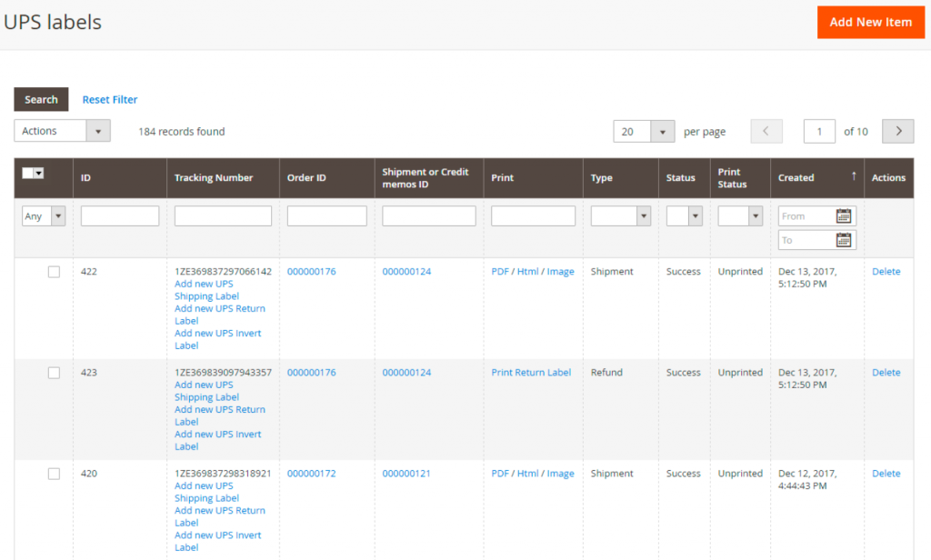The height and width of the screenshot is (560, 931).
Task: Click the Search button
Action: click(40, 99)
